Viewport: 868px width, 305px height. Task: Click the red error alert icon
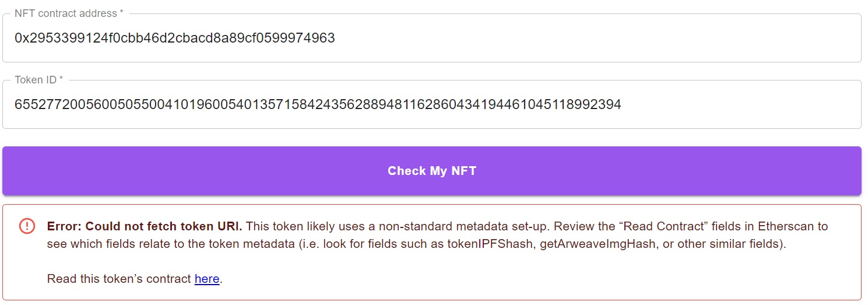pos(27,226)
